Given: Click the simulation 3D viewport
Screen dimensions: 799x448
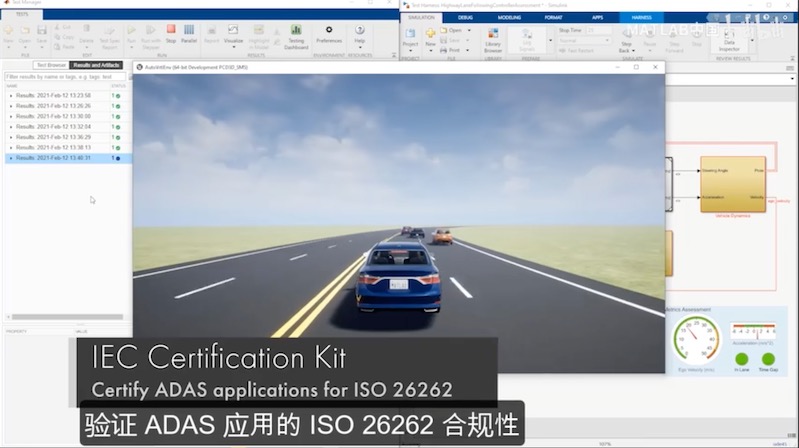Looking at the screenshot, I should [x=398, y=222].
